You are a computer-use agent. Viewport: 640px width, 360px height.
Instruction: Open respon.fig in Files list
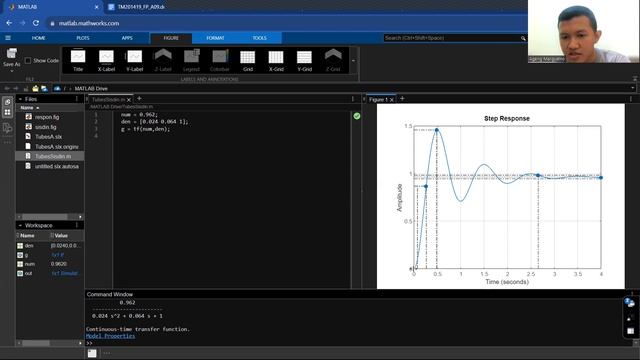click(47, 117)
